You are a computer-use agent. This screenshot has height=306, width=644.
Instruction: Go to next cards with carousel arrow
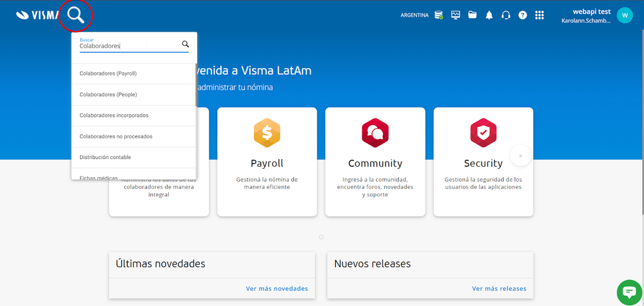(521, 156)
